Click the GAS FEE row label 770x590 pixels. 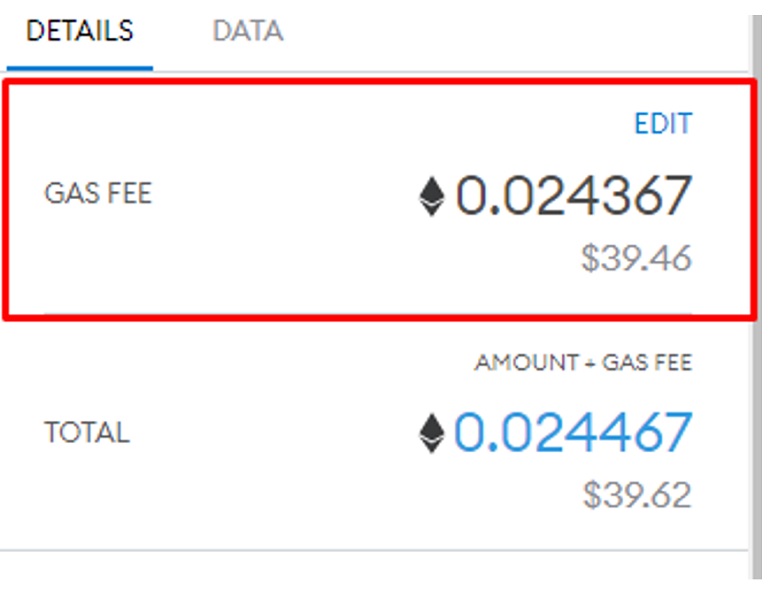pyautogui.click(x=98, y=194)
